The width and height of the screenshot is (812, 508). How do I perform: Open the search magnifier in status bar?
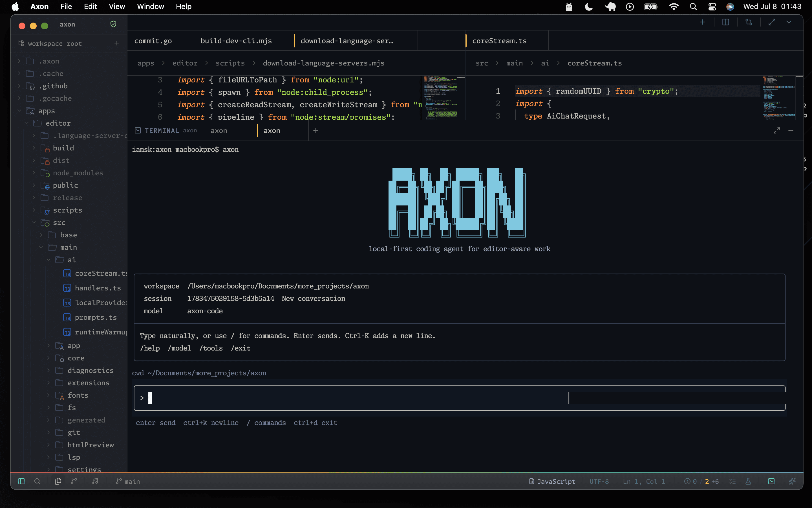pos(37,481)
